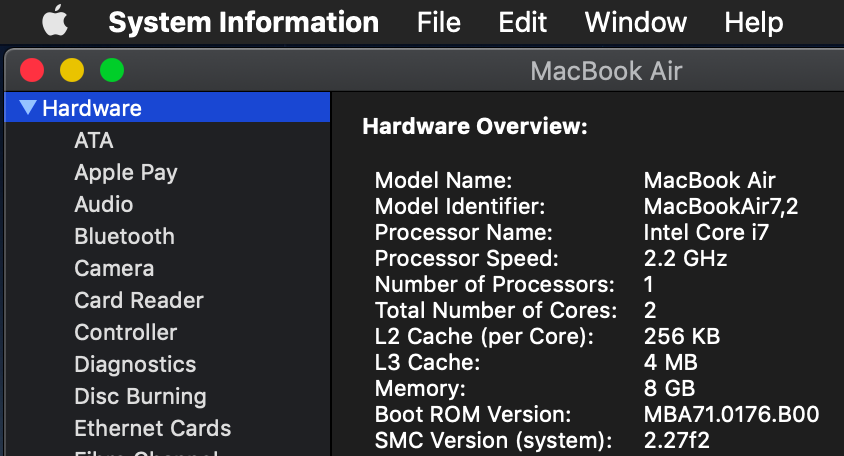Open the System Information app menu
The height and width of the screenshot is (456, 844).
[244, 22]
